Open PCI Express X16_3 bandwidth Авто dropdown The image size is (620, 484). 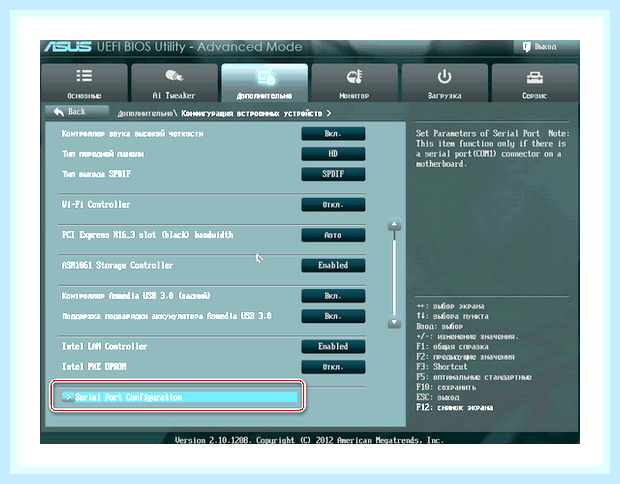[x=333, y=235]
